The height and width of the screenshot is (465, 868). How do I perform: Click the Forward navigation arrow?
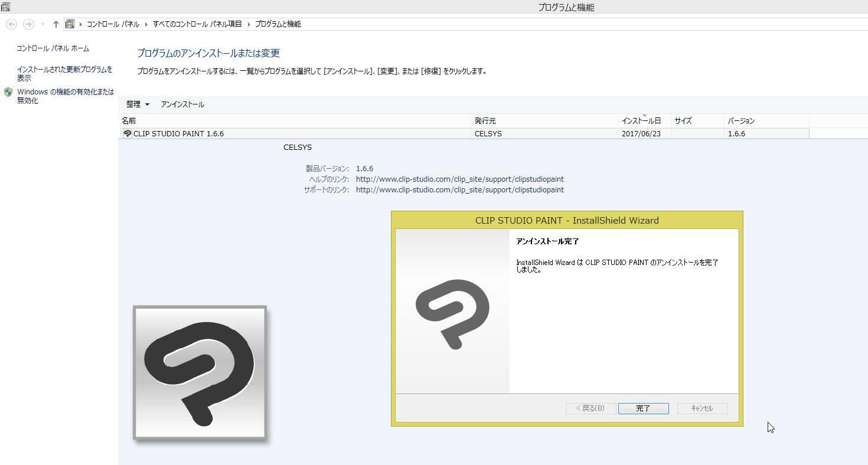(28, 24)
